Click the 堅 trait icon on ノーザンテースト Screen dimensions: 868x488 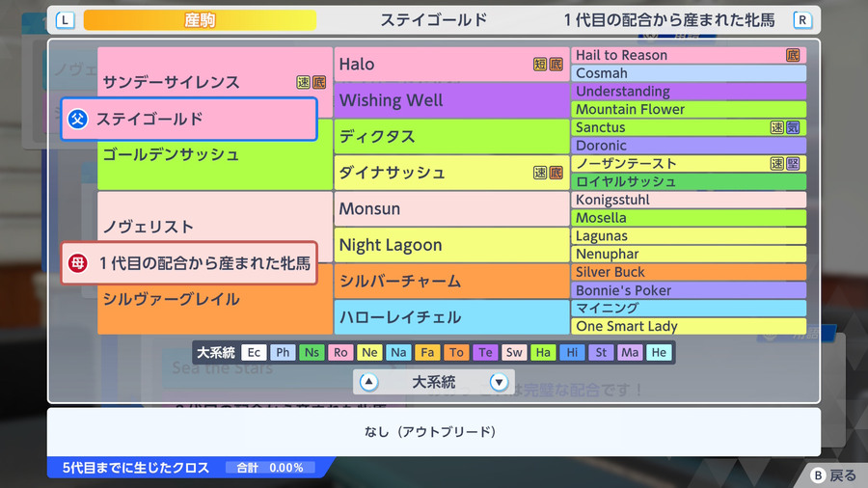pos(793,163)
